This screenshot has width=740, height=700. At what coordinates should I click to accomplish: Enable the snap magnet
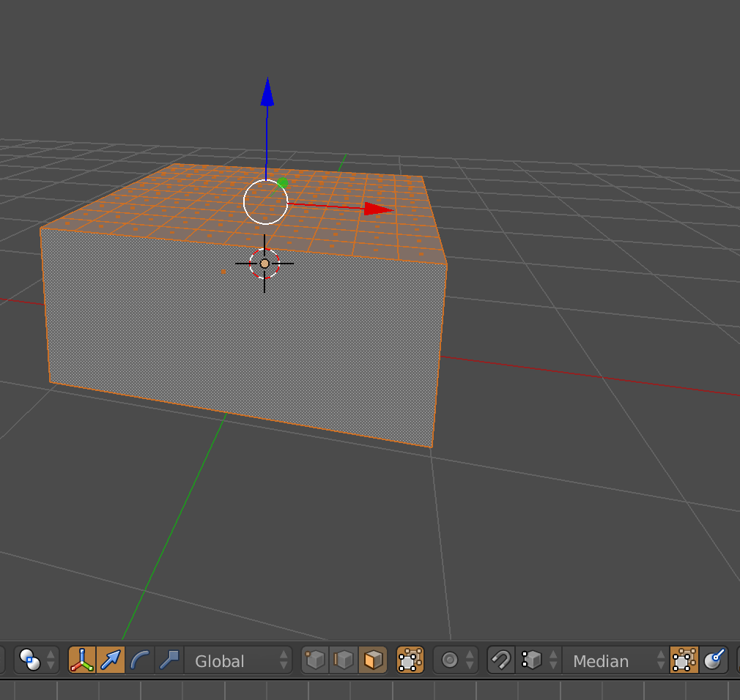(x=500, y=660)
